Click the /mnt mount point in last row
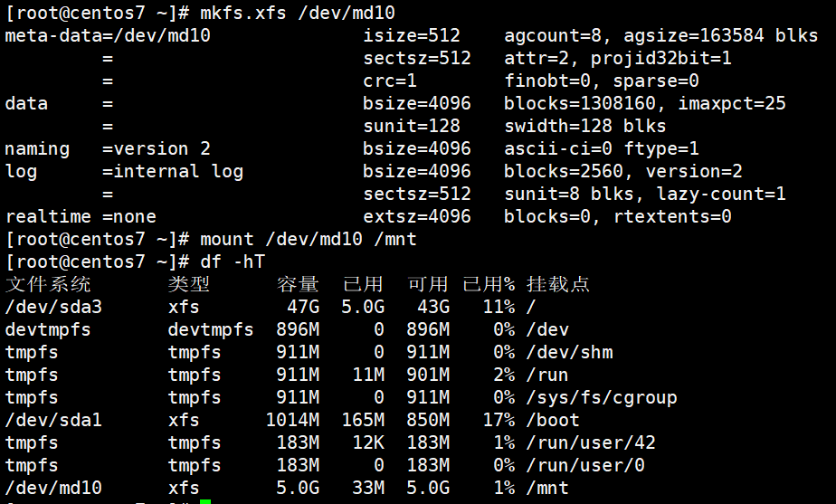The image size is (836, 504). (x=547, y=488)
